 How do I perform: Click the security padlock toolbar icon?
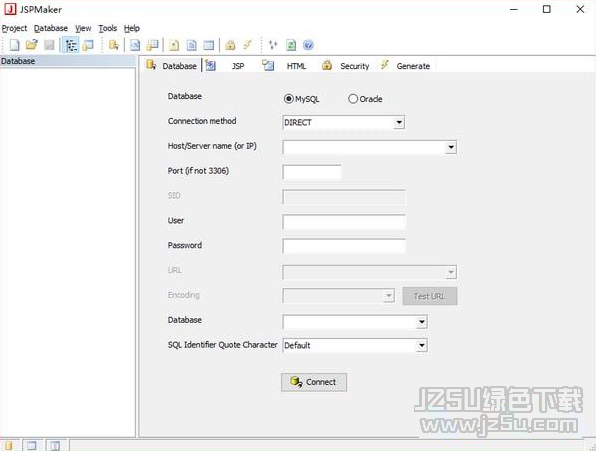(230, 45)
